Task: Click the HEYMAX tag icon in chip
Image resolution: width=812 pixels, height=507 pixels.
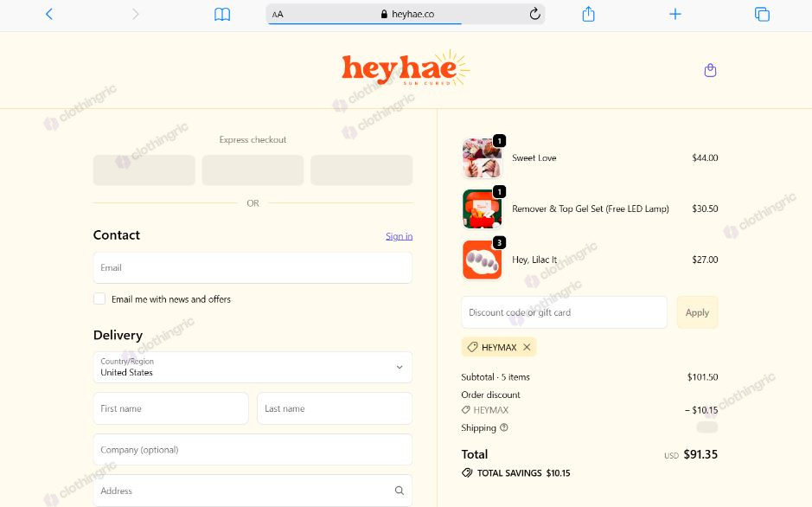Action: pyautogui.click(x=472, y=347)
